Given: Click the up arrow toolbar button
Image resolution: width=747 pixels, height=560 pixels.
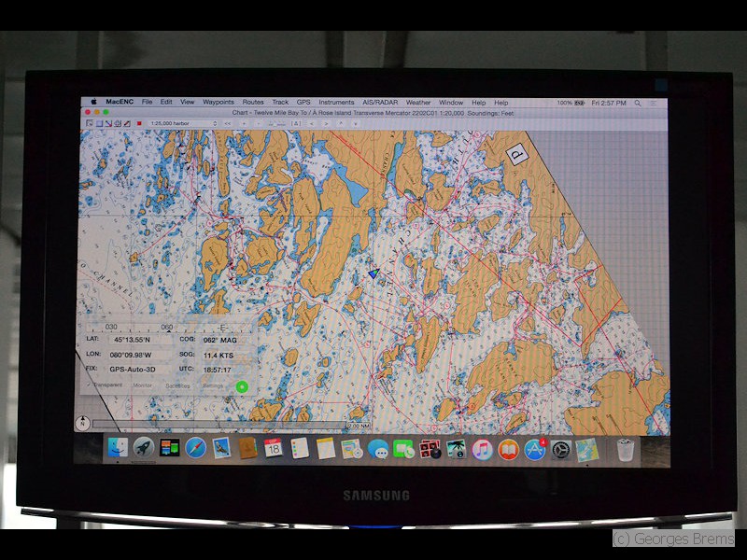Looking at the screenshot, I should click(x=341, y=124).
